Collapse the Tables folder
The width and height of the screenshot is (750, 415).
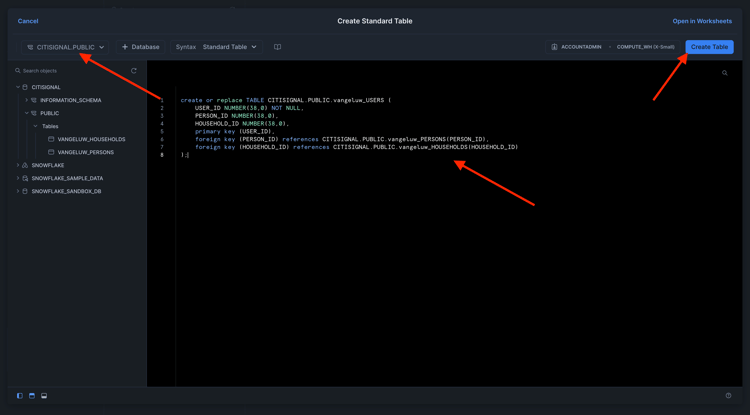tap(35, 126)
